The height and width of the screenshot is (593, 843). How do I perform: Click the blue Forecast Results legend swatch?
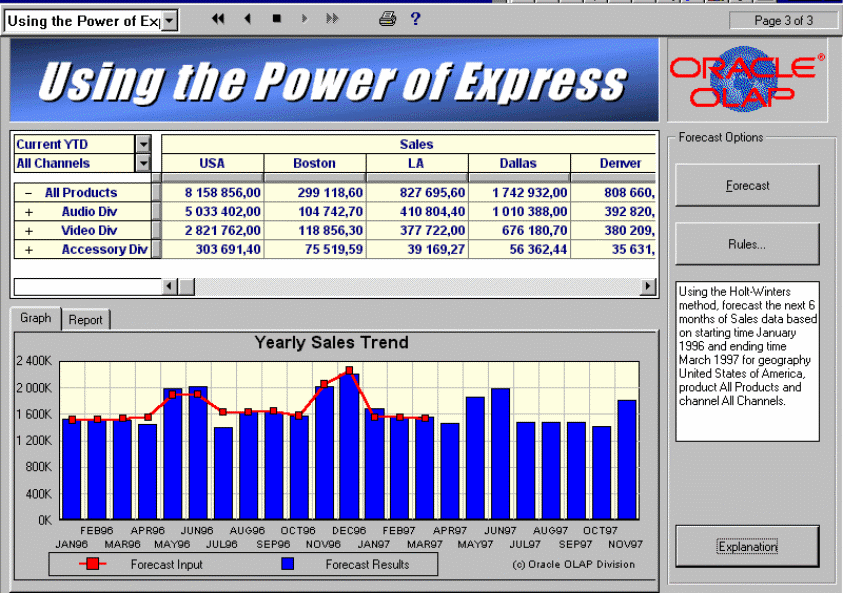click(288, 563)
